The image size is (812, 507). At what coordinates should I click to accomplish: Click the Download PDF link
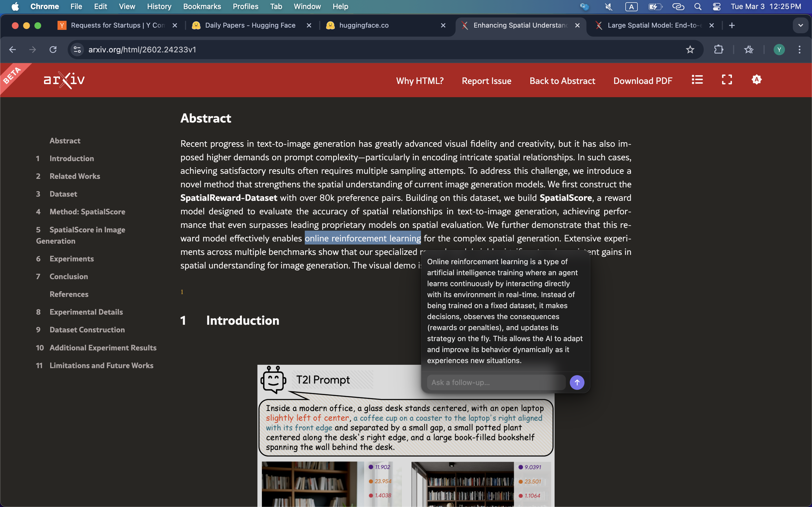pyautogui.click(x=642, y=81)
